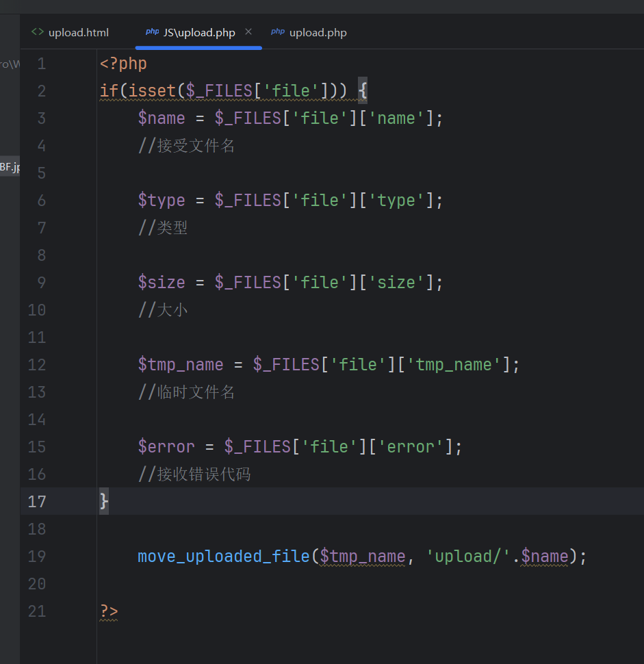The height and width of the screenshot is (664, 644).
Task: Click the $type variable on line 6
Action: 162,201
